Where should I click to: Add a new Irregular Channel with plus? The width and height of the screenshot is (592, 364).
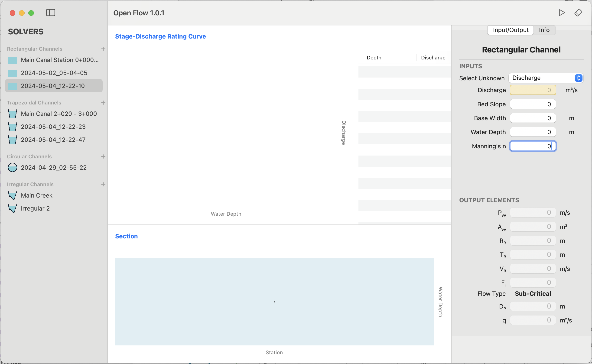(x=103, y=184)
